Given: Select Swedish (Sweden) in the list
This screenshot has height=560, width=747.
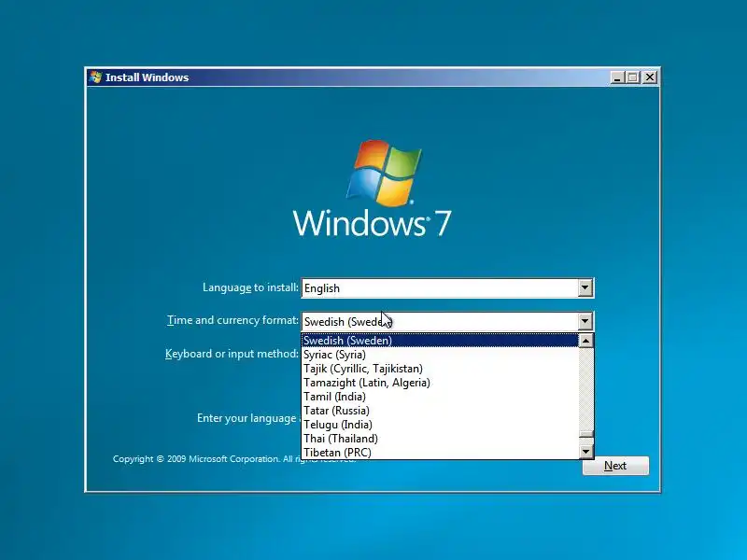Looking at the screenshot, I should pos(440,341).
